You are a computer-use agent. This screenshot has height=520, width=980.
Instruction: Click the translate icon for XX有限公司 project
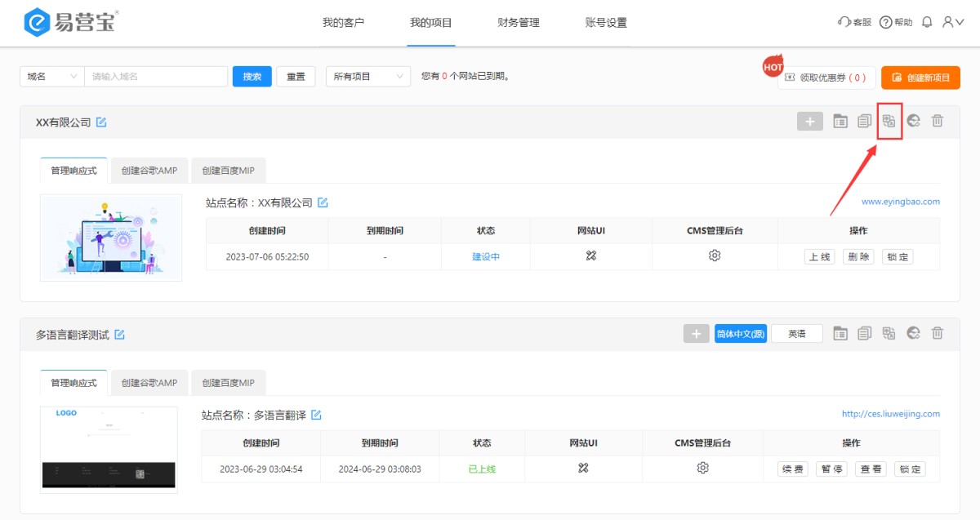(889, 122)
